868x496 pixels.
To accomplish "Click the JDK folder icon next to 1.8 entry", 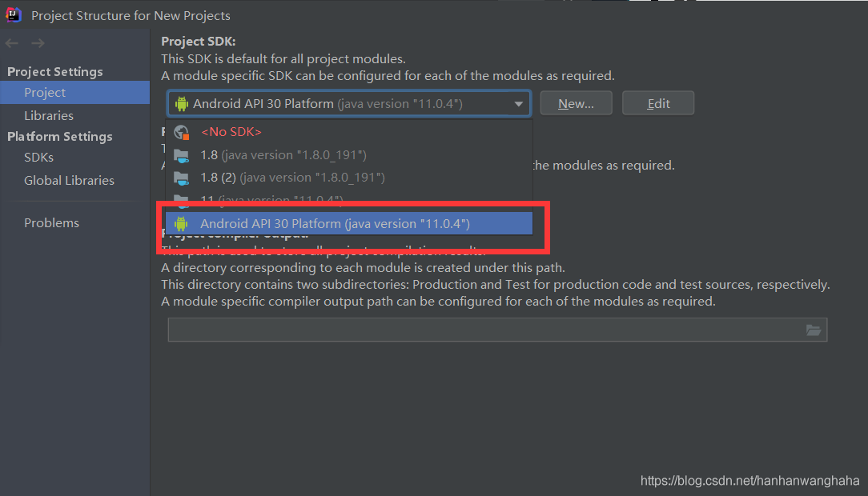I will point(183,154).
